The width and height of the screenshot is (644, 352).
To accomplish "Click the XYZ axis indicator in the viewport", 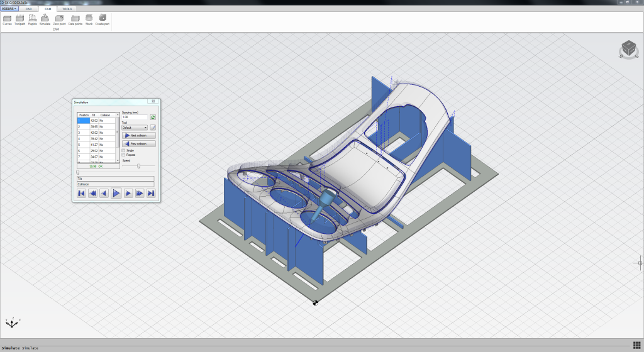I will 13,322.
